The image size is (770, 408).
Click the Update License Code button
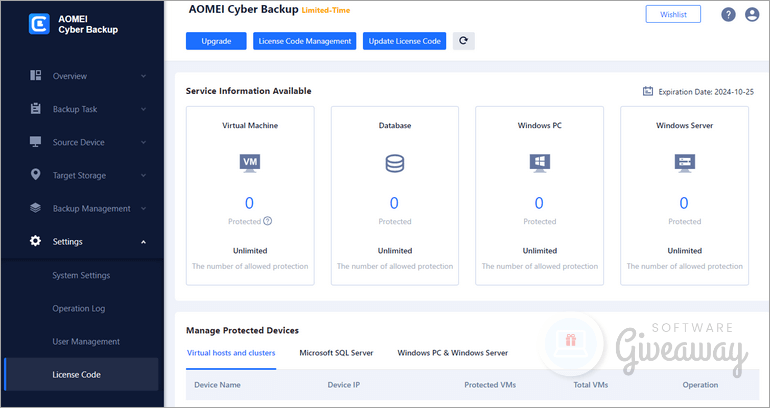(405, 41)
